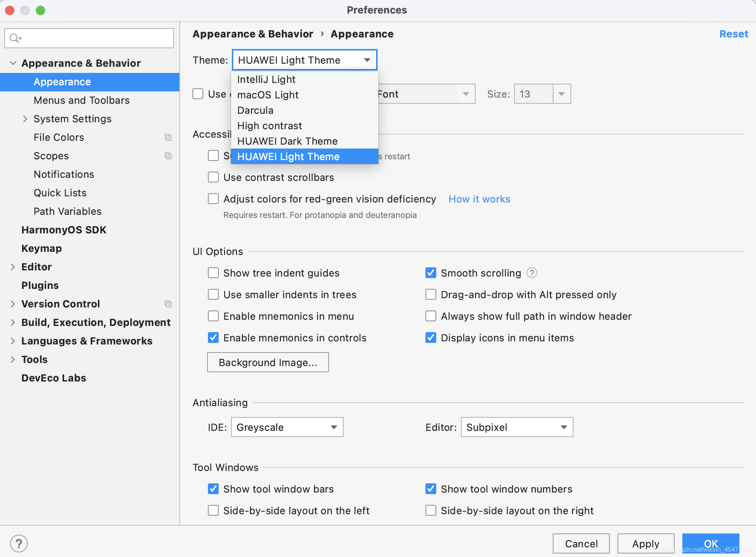Toggle Show tree indent guides checkbox
The height and width of the screenshot is (557, 756).
213,272
